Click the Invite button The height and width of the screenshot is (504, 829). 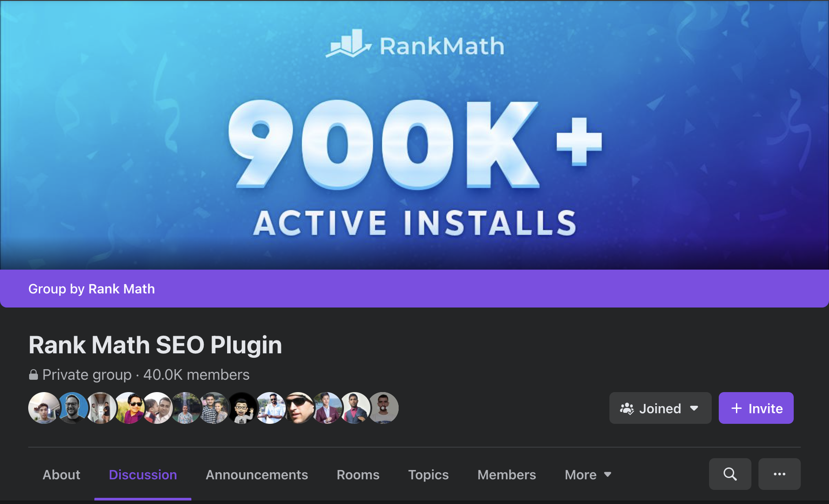(x=756, y=408)
